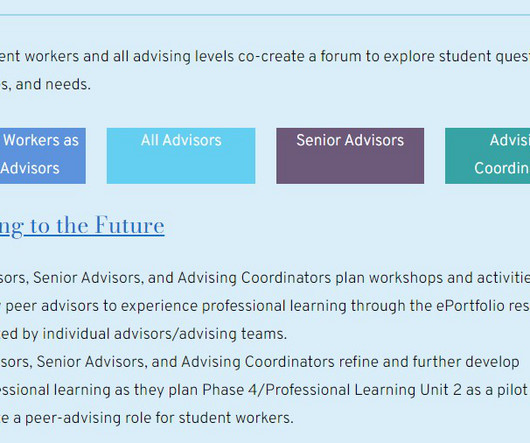Screen dimensions: 530x443
Task: Click the 'peer-advising role for student workers' text
Action: coord(158,418)
